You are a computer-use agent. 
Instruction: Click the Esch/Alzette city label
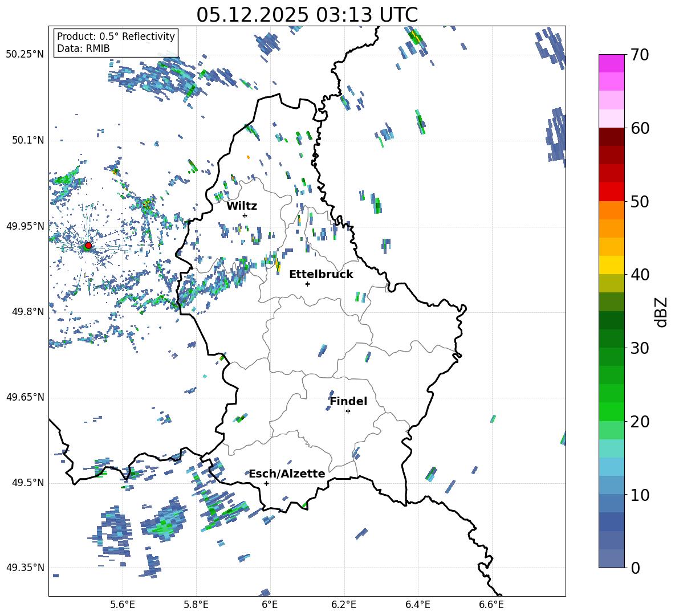(287, 474)
